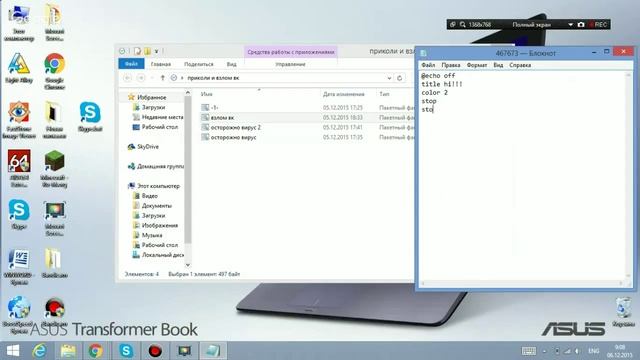Image resolution: width=640 pixels, height=360 pixels.
Task: Open Загрузки under Избранное
Action: pyautogui.click(x=153, y=107)
